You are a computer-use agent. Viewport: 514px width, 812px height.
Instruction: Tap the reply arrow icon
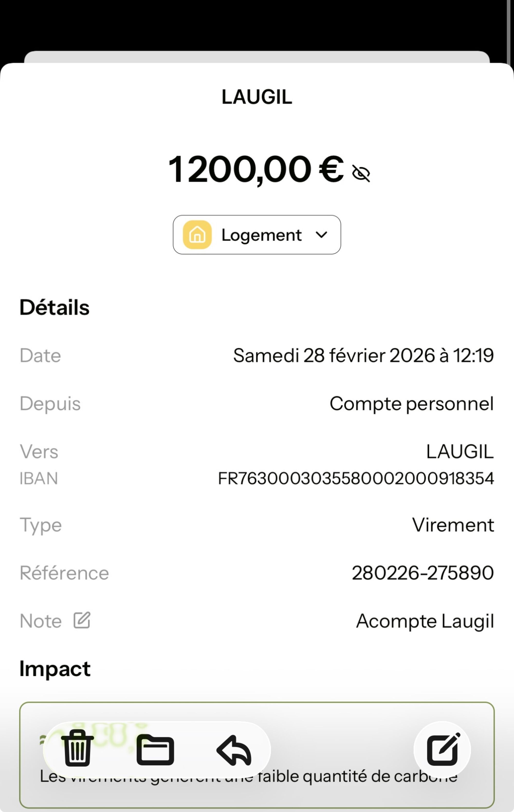click(234, 750)
